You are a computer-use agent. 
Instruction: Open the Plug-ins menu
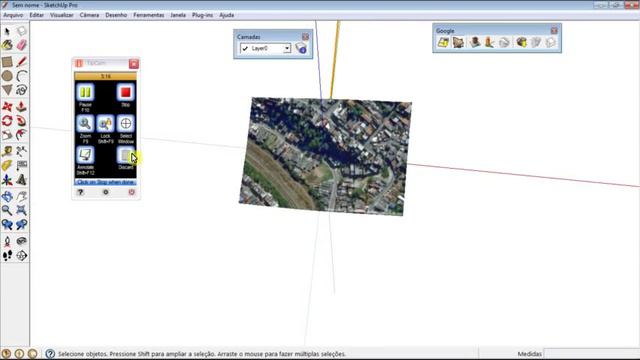pyautogui.click(x=202, y=15)
